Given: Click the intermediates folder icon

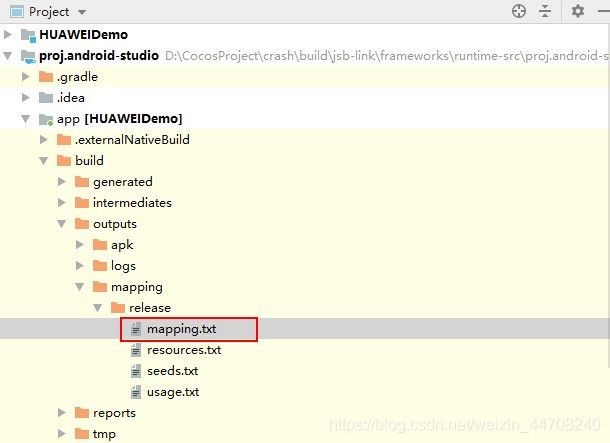Looking at the screenshot, I should click(82, 203).
